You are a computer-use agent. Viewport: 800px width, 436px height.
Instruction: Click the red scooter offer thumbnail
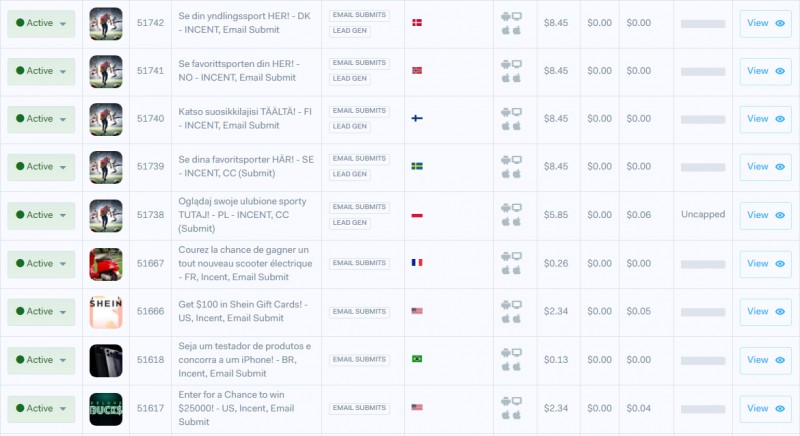tap(106, 263)
